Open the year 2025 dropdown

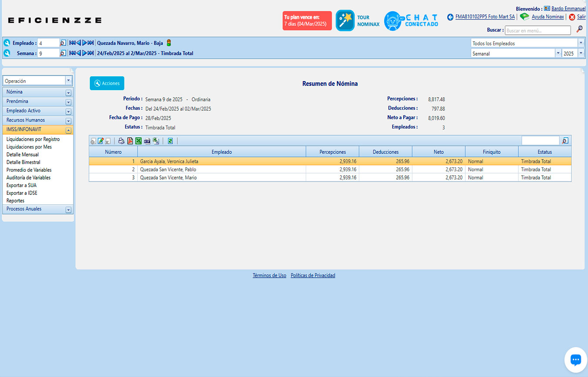(x=581, y=53)
